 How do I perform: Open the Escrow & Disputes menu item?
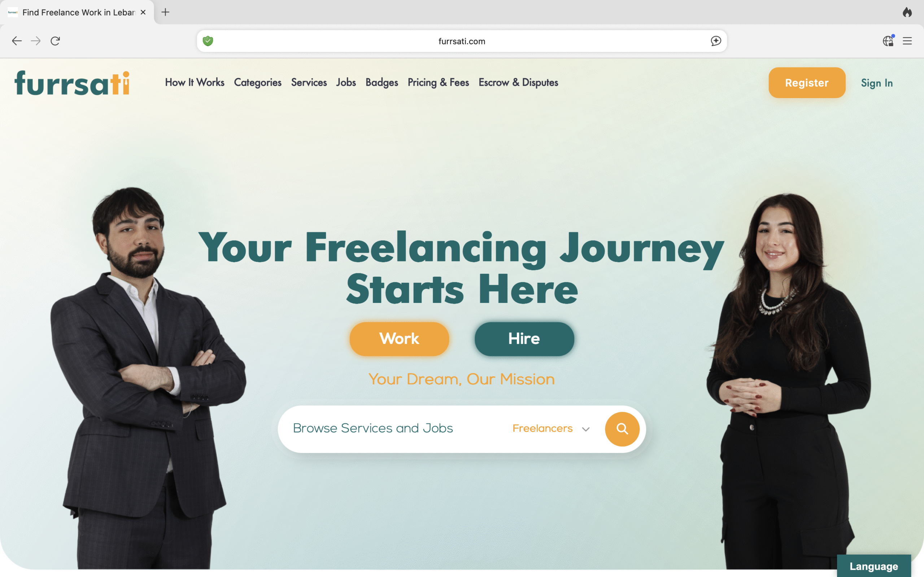pyautogui.click(x=518, y=83)
